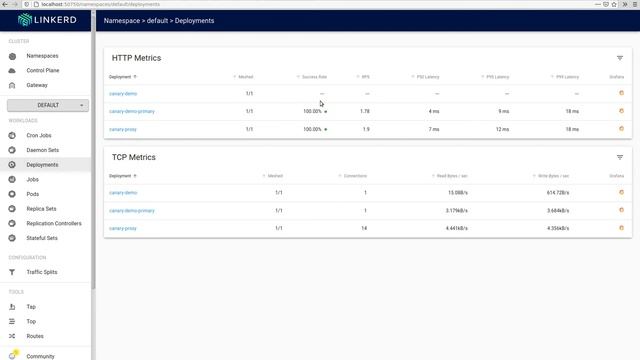Screen dimensions: 640x360
Task: Open Traffic Splits configuration
Action: [42, 272]
